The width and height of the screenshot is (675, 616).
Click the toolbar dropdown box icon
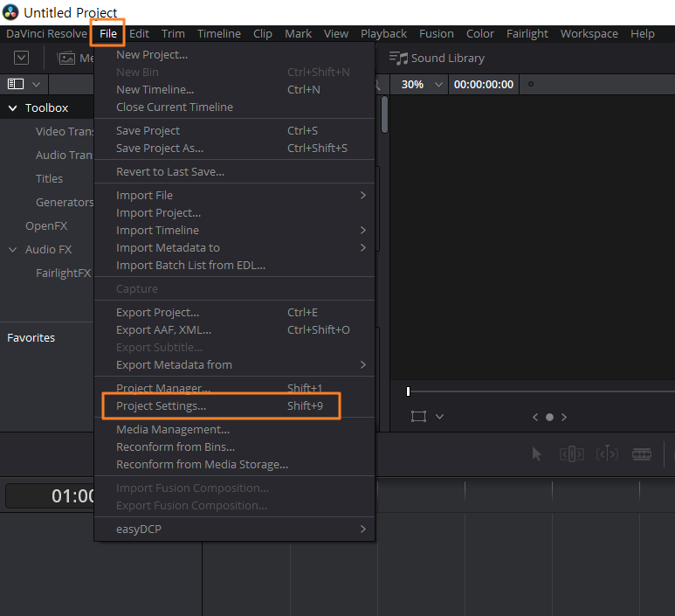click(22, 58)
